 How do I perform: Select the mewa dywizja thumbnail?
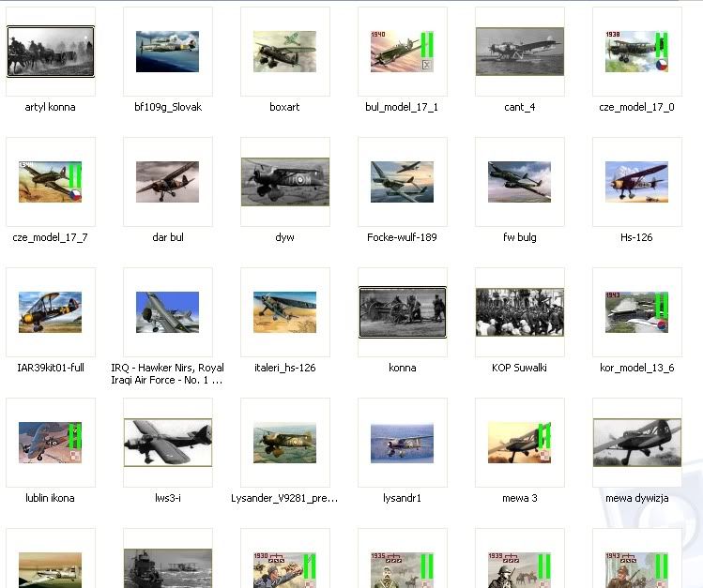pyautogui.click(x=637, y=443)
